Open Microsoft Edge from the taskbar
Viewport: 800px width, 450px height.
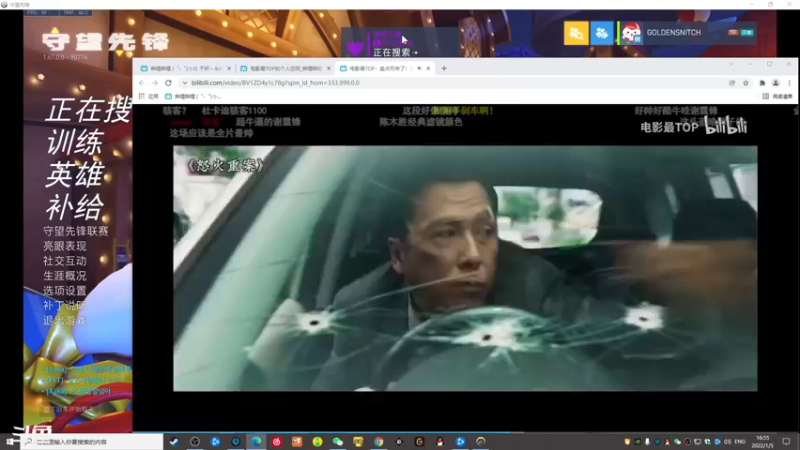256,441
